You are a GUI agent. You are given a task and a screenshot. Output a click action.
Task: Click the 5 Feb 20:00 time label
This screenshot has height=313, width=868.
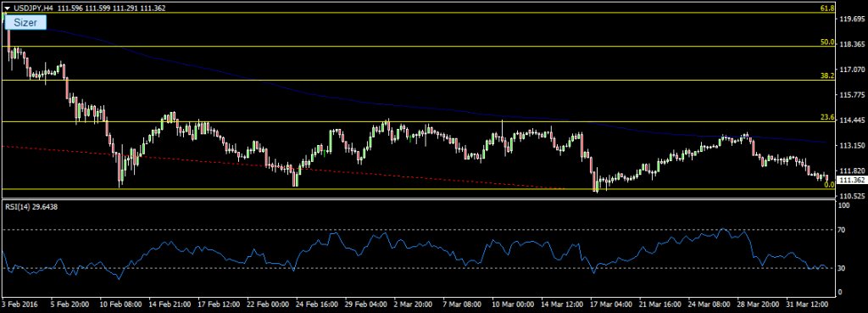(x=70, y=305)
